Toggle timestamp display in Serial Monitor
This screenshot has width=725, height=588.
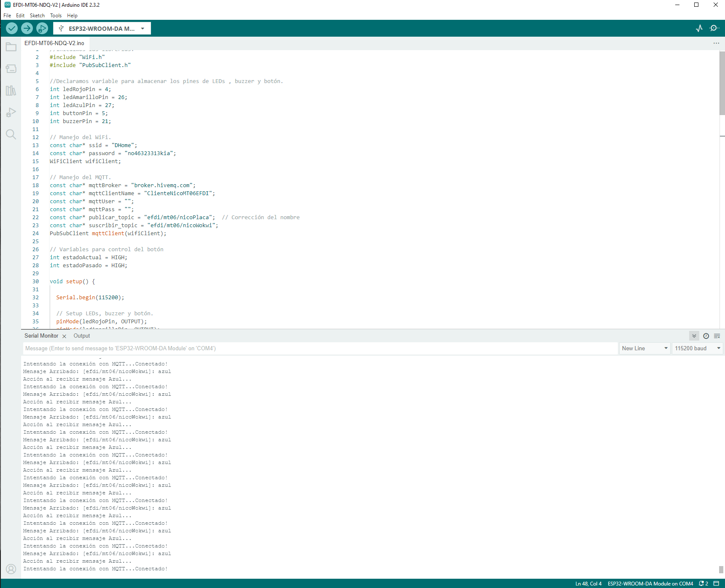click(706, 336)
